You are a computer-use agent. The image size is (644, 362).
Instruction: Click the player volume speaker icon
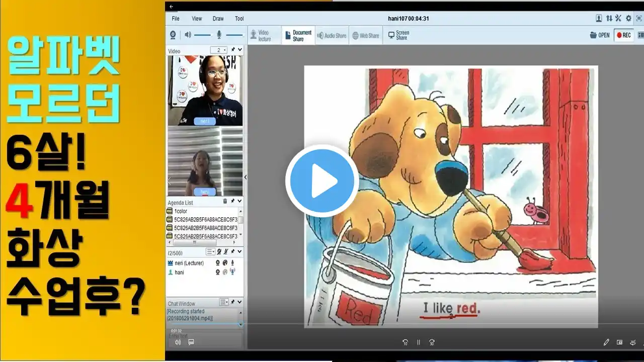(178, 342)
